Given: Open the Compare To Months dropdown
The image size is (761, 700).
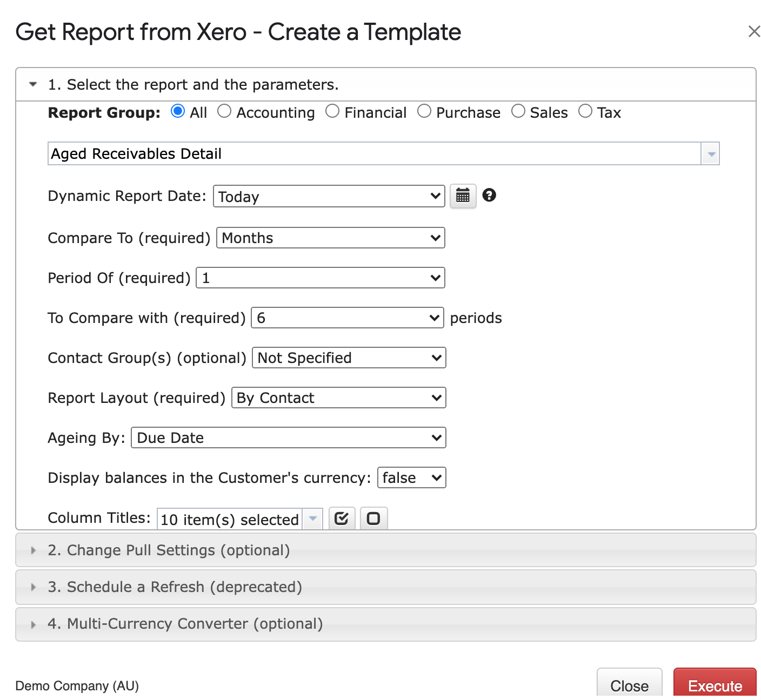Looking at the screenshot, I should [331, 238].
